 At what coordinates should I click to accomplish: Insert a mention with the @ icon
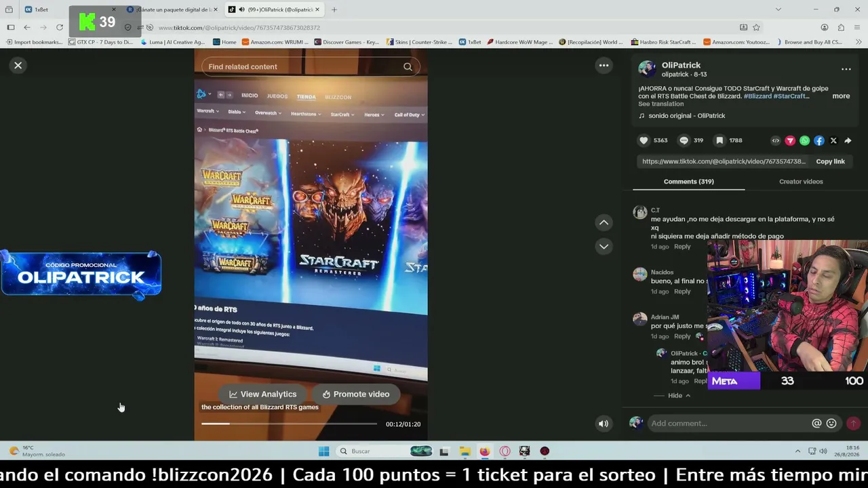816,424
